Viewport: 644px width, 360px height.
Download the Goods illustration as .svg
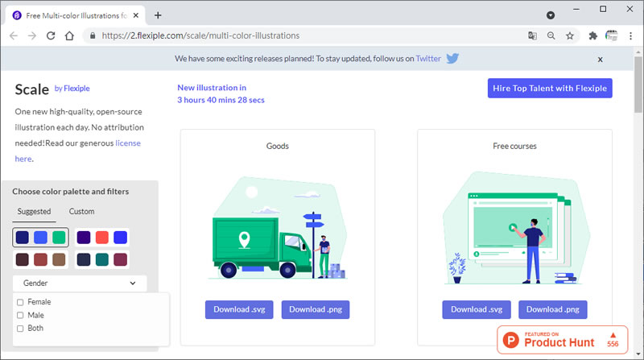(239, 309)
